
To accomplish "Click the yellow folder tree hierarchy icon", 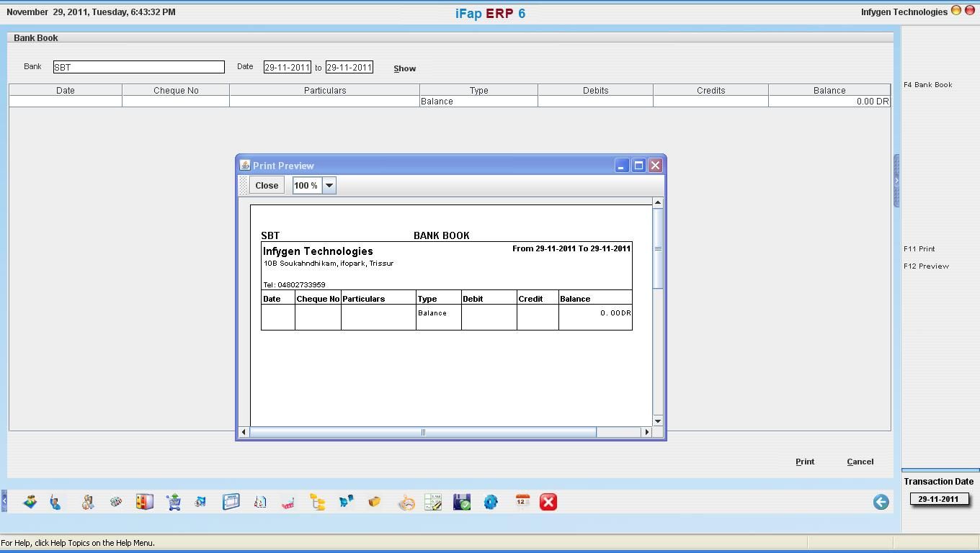I will pyautogui.click(x=318, y=502).
